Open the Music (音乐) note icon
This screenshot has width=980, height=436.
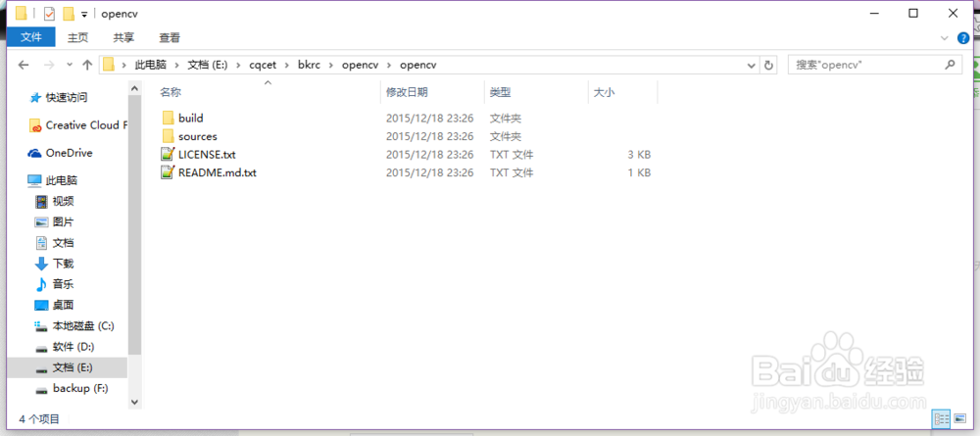41,284
